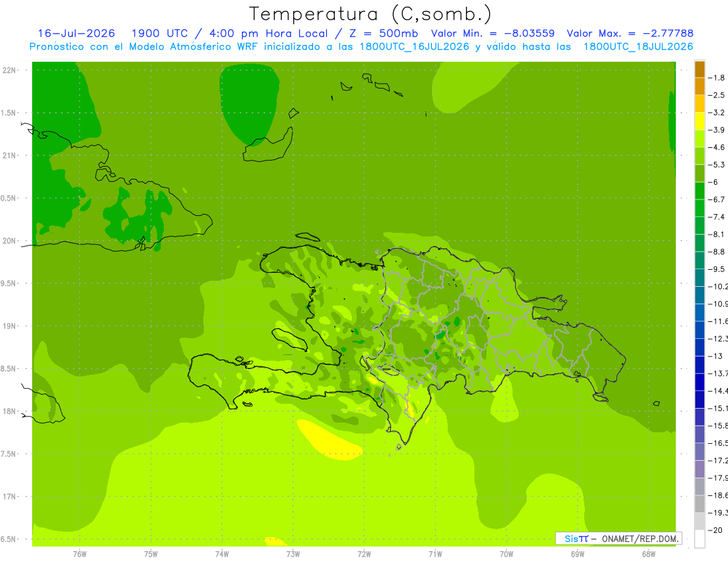Click the '-20' colorbar label

point(715,530)
